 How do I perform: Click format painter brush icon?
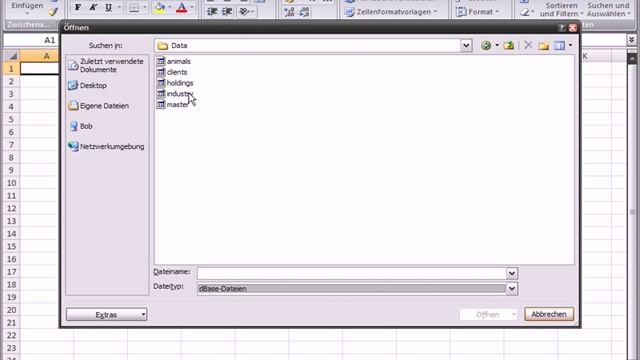click(53, 12)
